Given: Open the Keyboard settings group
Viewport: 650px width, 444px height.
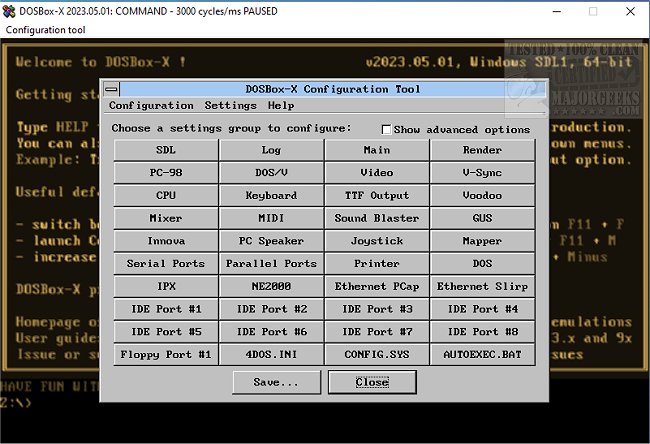Looking at the screenshot, I should coord(271,196).
